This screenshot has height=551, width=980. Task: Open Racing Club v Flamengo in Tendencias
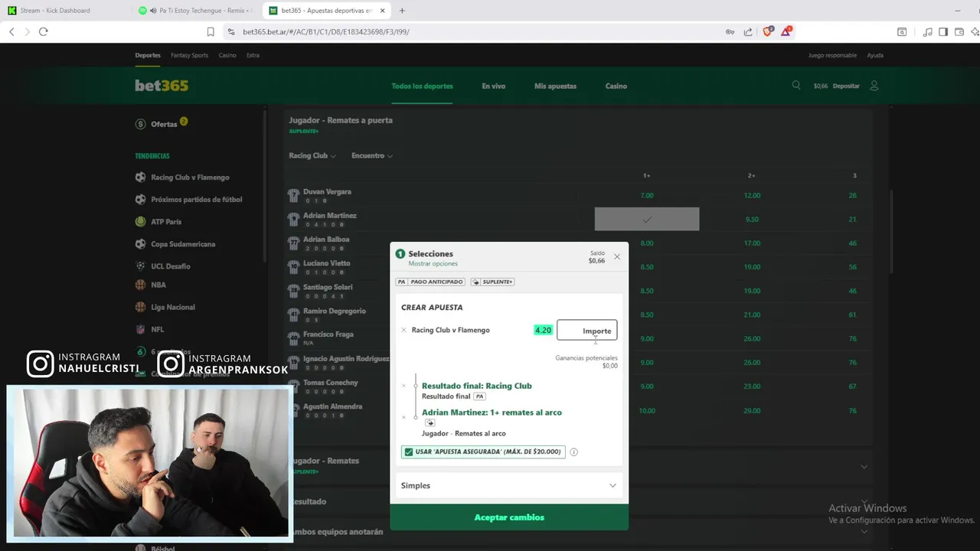click(x=190, y=177)
